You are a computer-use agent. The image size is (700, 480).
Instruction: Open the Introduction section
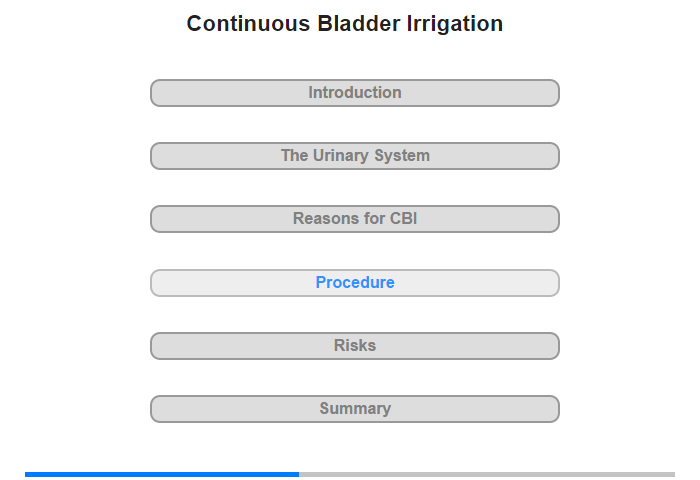coord(354,93)
